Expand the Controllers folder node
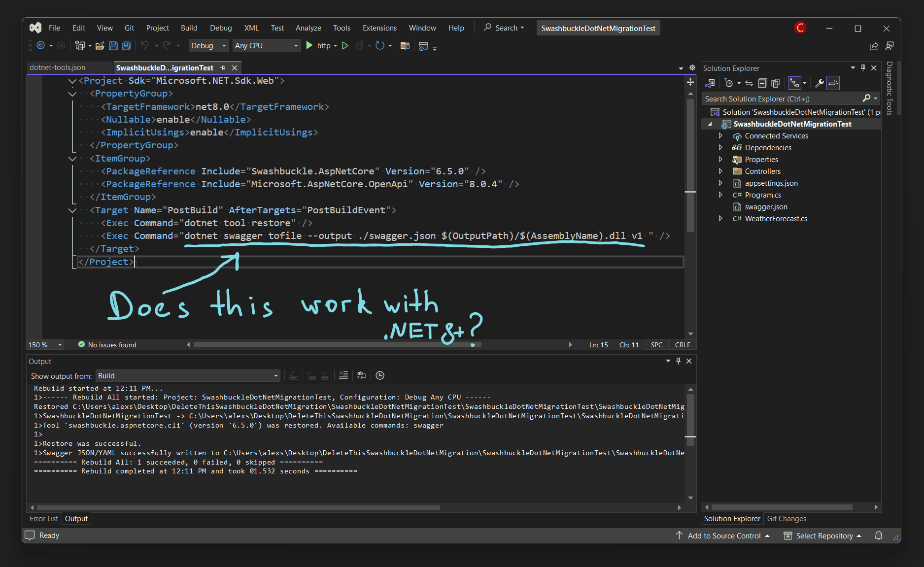 [720, 171]
